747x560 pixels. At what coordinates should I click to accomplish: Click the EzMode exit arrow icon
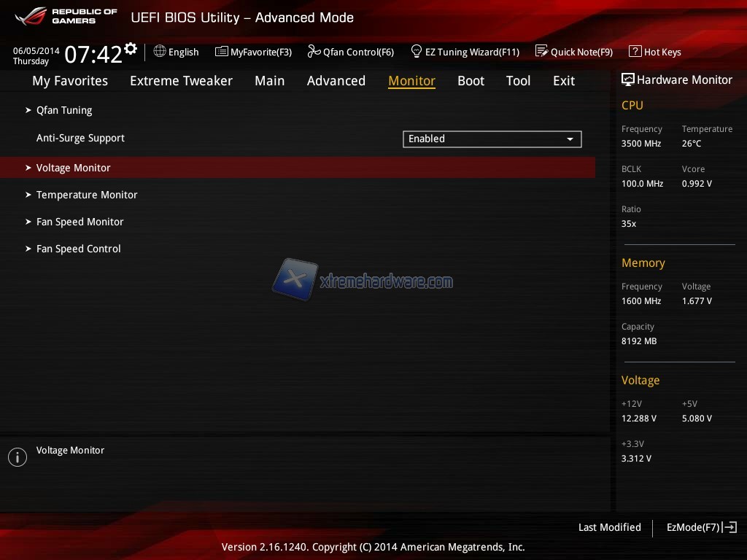click(x=729, y=527)
